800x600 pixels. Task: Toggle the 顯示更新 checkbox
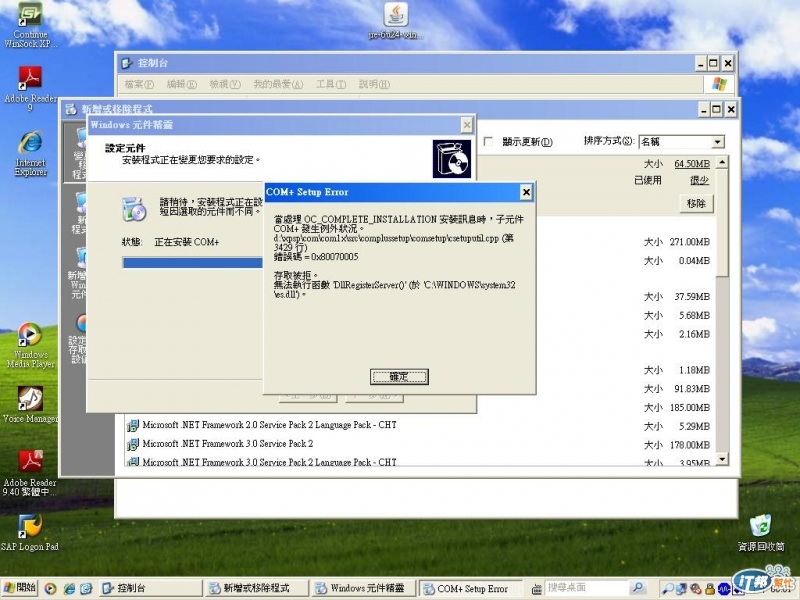click(488, 141)
